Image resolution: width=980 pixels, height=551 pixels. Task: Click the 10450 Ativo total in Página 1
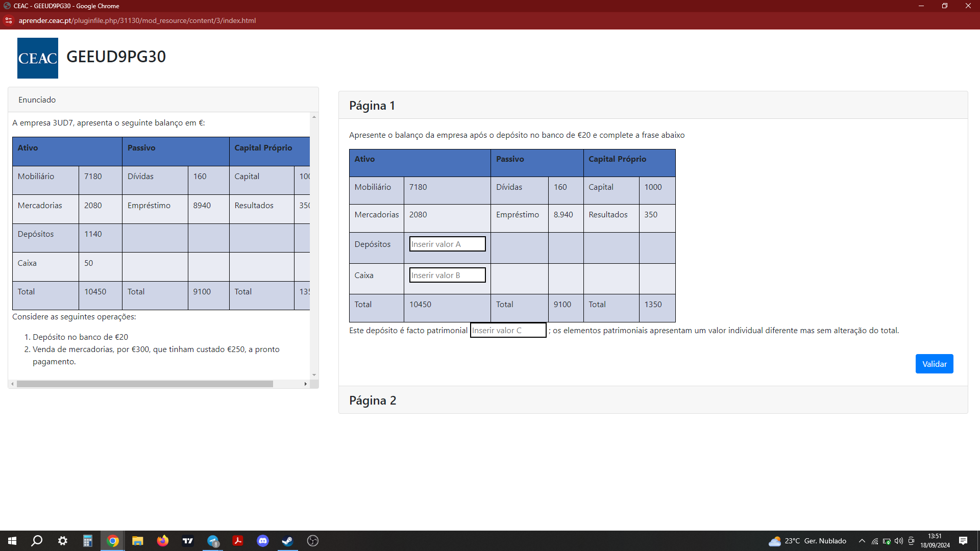point(420,305)
